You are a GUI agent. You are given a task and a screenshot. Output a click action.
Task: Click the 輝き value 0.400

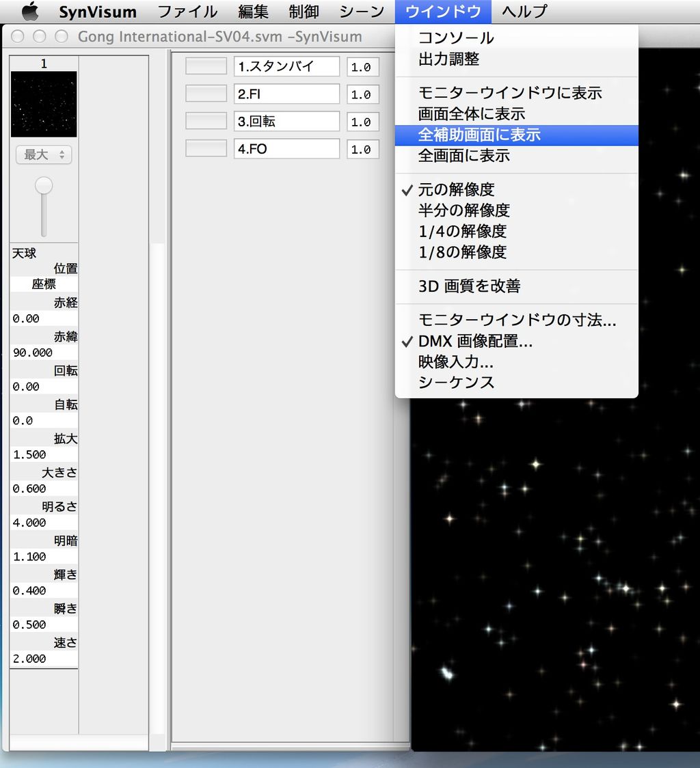click(44, 591)
